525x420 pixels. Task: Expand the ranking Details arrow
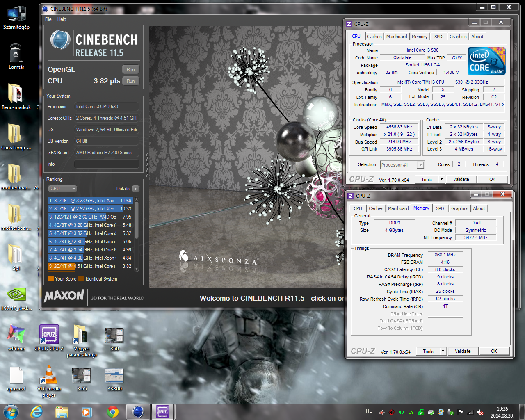coord(136,189)
